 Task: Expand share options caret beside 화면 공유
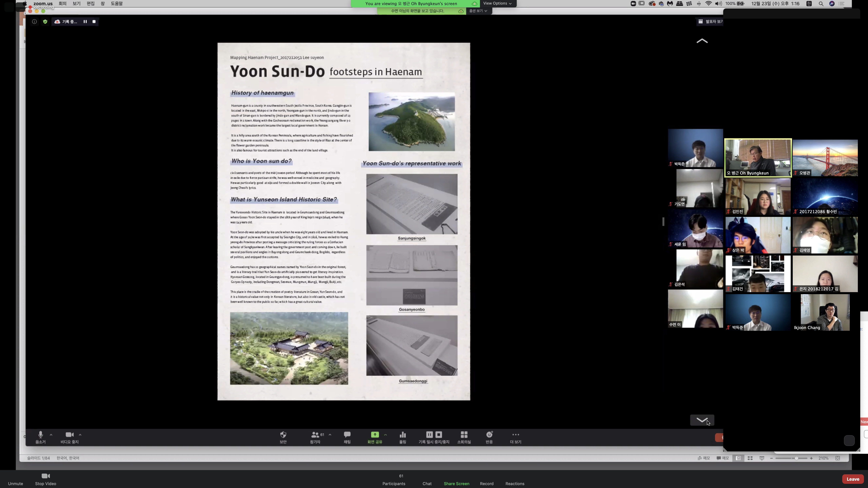[386, 435]
